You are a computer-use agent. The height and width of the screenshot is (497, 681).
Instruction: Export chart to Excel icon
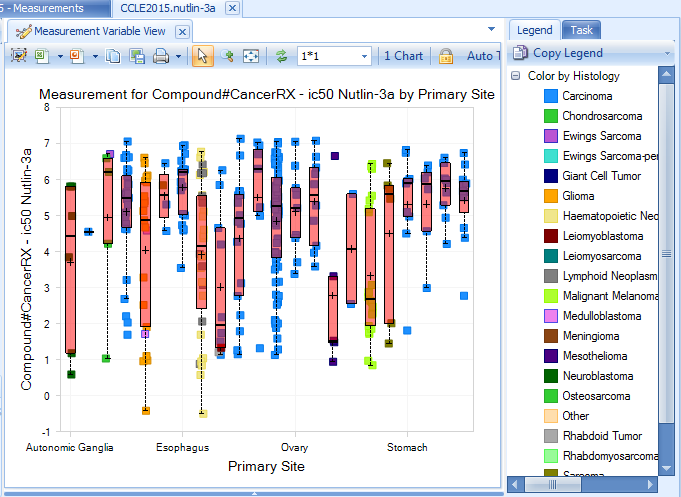pos(42,56)
